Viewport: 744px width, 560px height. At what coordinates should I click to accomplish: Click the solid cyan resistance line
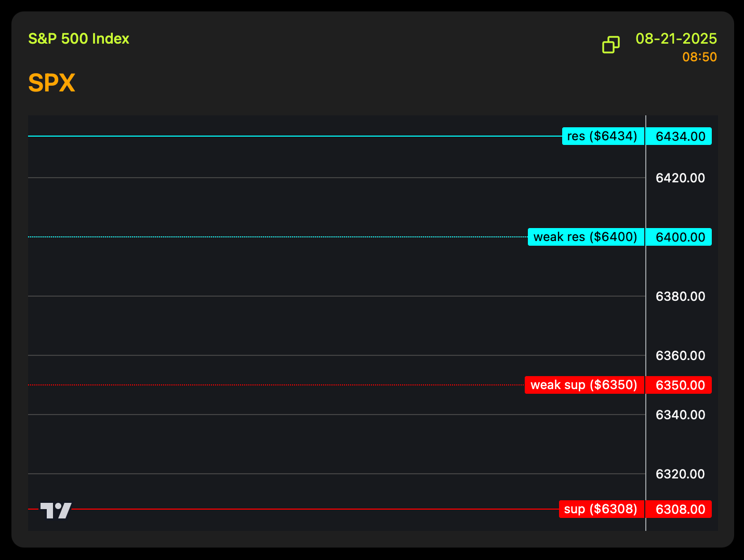coord(295,136)
